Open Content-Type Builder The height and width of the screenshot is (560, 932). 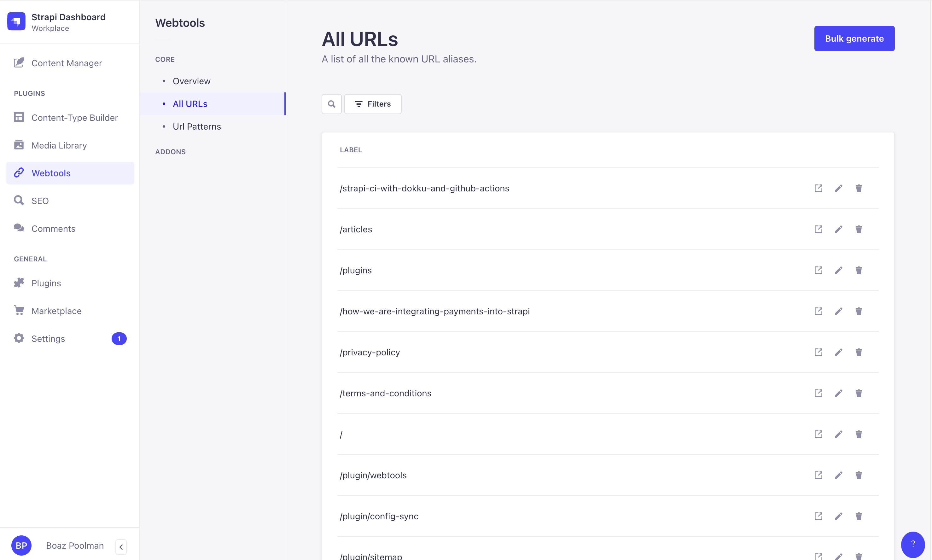click(x=70, y=118)
